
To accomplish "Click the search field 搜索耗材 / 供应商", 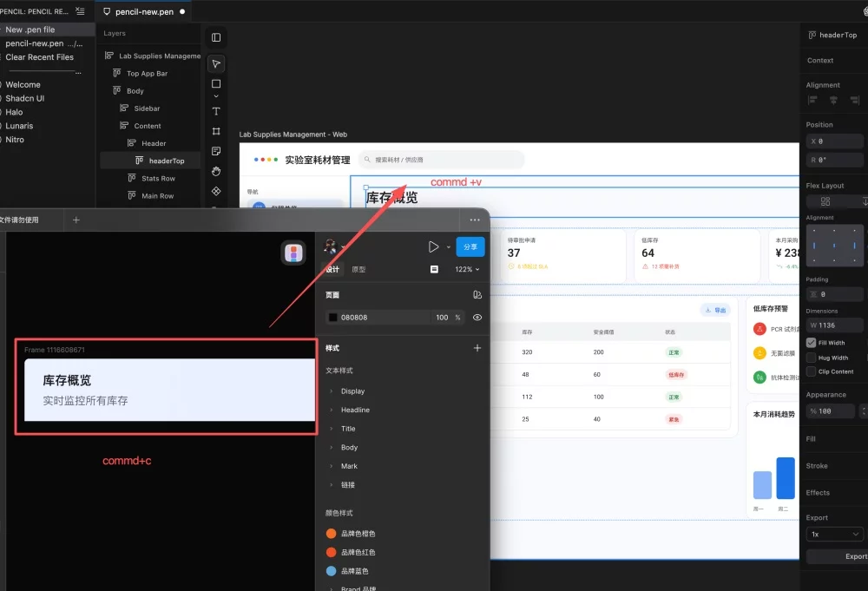I will (x=441, y=160).
